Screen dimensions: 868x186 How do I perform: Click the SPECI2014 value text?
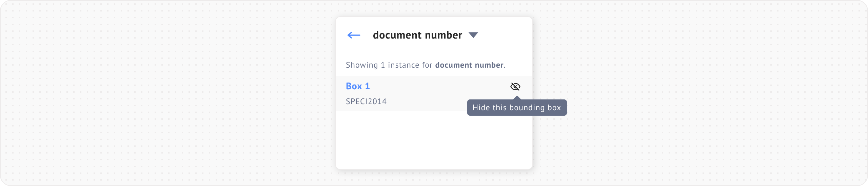366,101
